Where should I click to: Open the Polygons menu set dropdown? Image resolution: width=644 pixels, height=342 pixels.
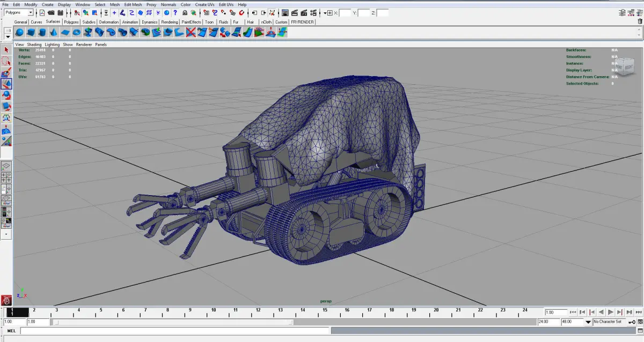coord(19,12)
